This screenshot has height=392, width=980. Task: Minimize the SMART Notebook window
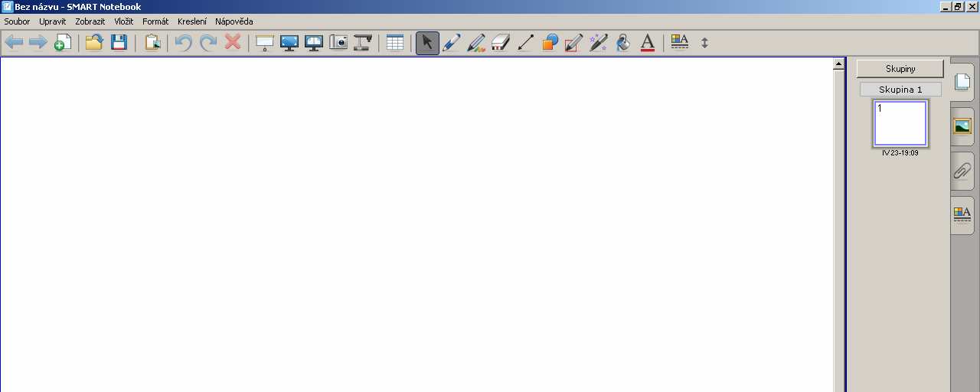click(946, 6)
